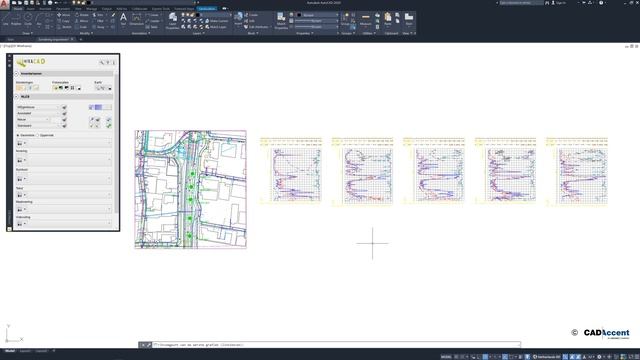Open the dropdown below Maatvoering label
The height and width of the screenshot is (360, 640).
pos(64,209)
